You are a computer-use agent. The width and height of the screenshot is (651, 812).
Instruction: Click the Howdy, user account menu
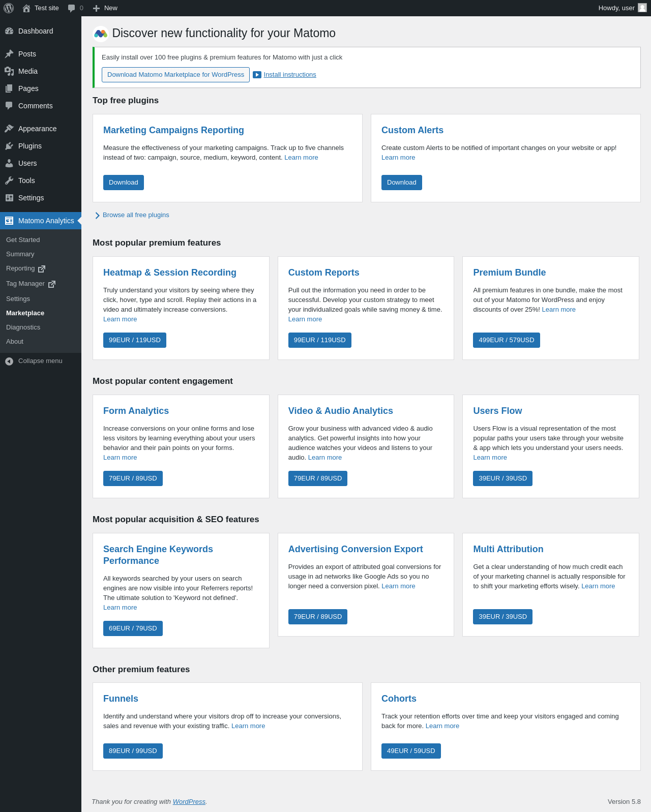point(623,8)
